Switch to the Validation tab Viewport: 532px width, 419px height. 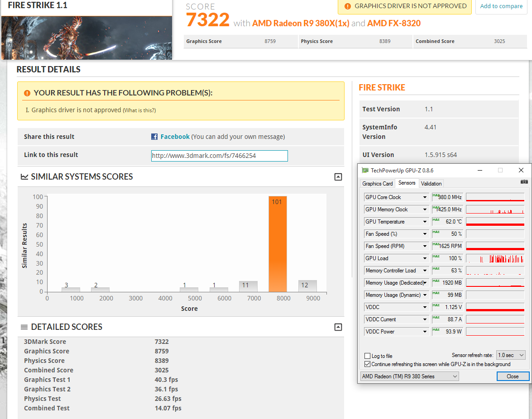pyautogui.click(x=431, y=183)
